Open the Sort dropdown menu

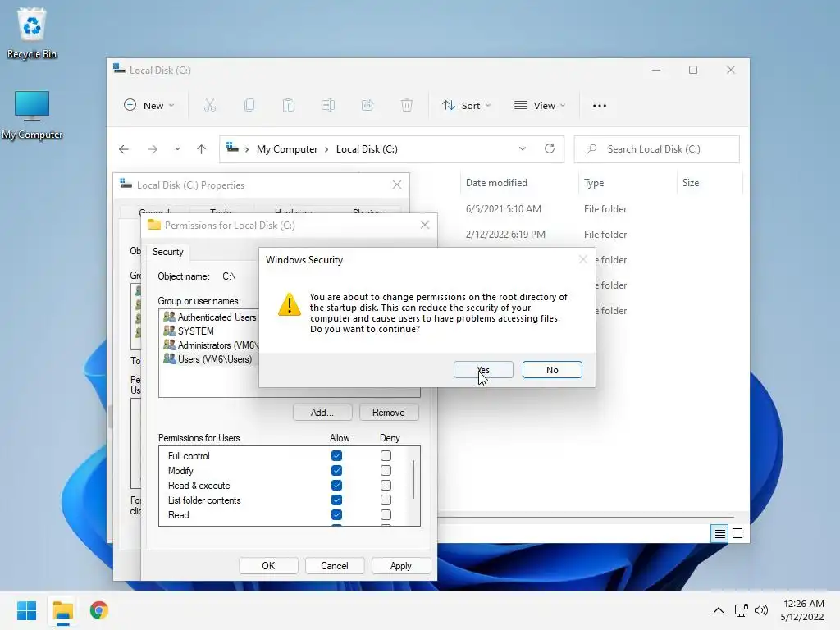coord(466,106)
